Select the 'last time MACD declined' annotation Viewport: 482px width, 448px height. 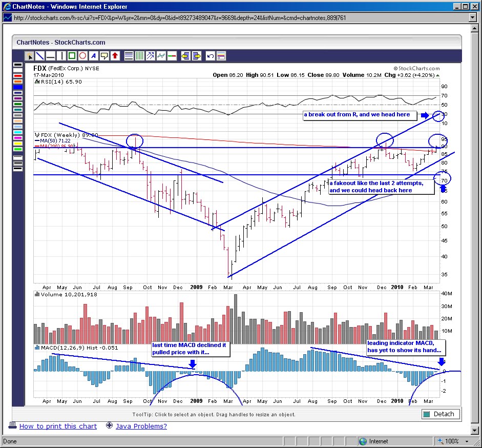(x=191, y=349)
